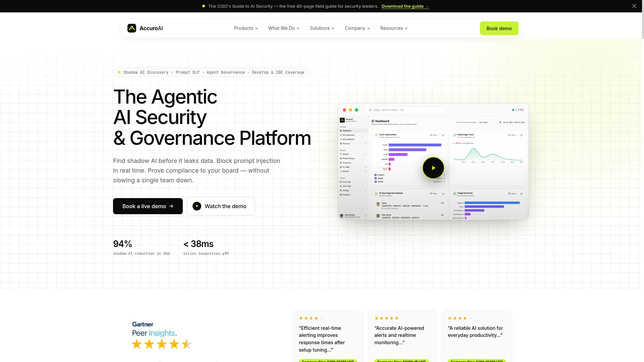
Task: Click the Usage by Domain chart
Action: tap(488, 205)
